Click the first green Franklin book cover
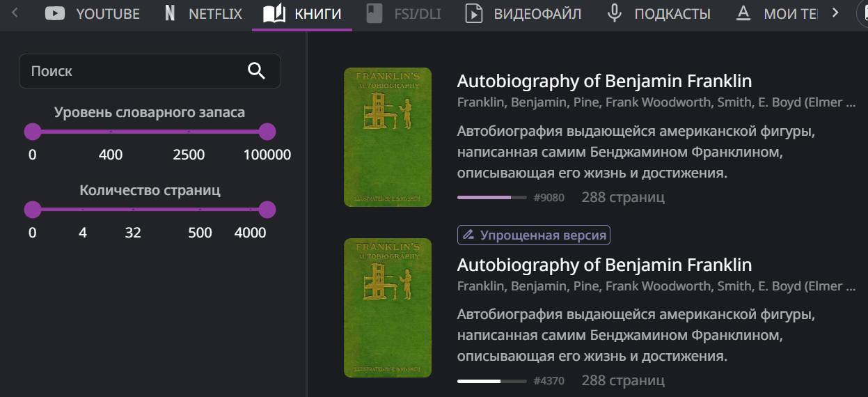 388,137
